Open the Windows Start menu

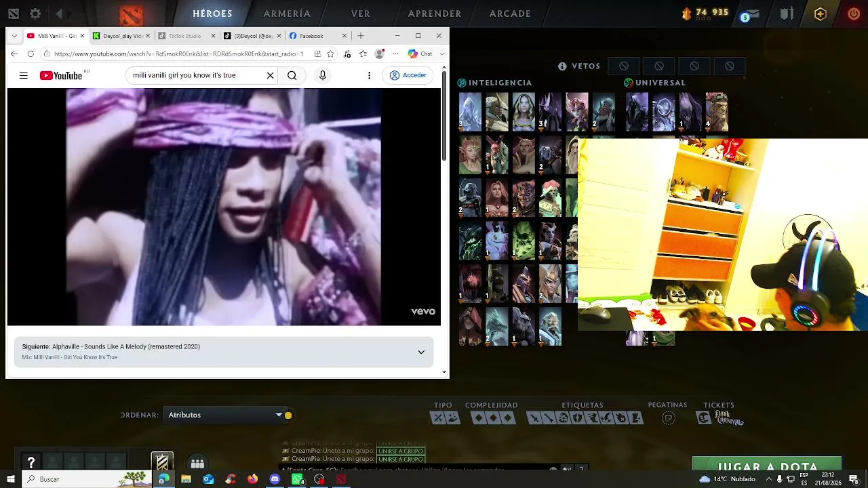[x=10, y=479]
